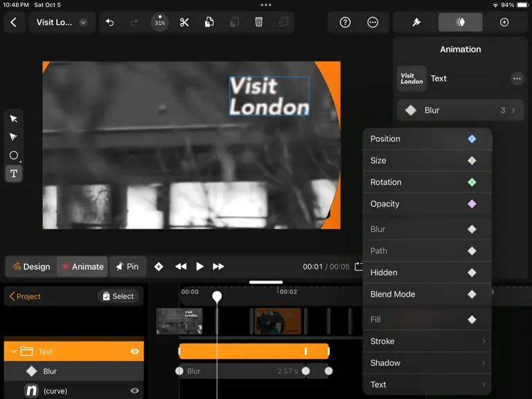The width and height of the screenshot is (532, 399).
Task: Click the Visit London Text thumbnail in Animation panel
Action: coord(411,79)
